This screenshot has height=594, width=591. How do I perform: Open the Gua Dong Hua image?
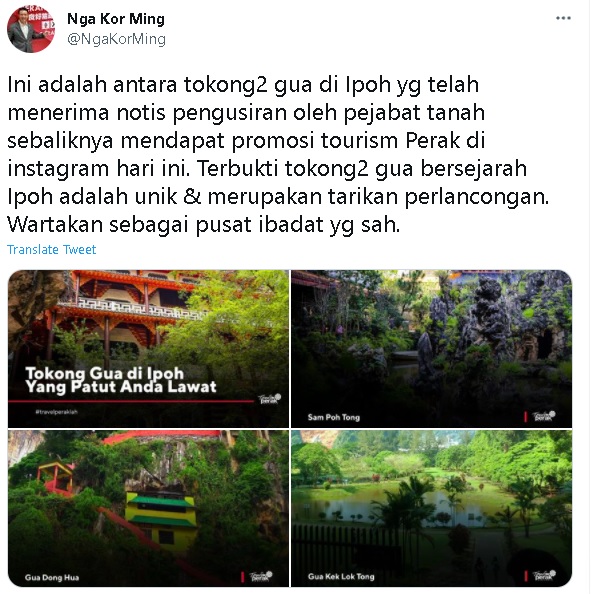pyautogui.click(x=148, y=508)
